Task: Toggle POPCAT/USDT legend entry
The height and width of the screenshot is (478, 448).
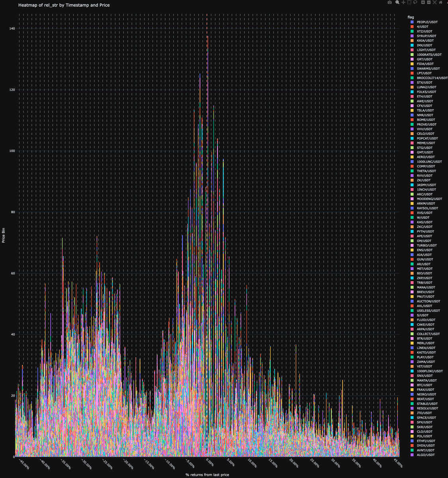Action: pos(424,138)
